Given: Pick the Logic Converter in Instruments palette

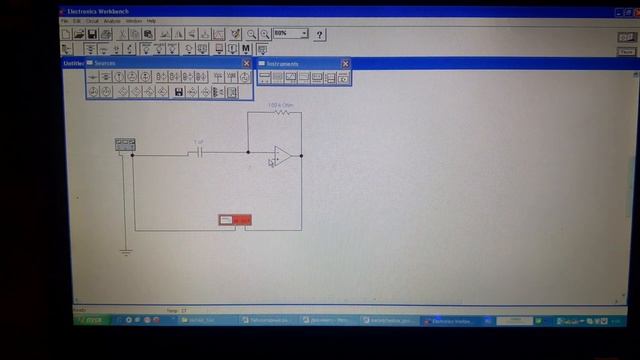Looking at the screenshot, I should 343,77.
